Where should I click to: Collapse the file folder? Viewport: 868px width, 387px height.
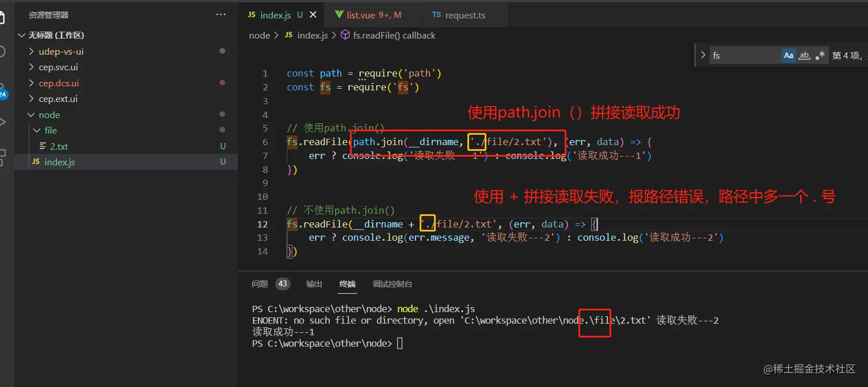click(37, 131)
